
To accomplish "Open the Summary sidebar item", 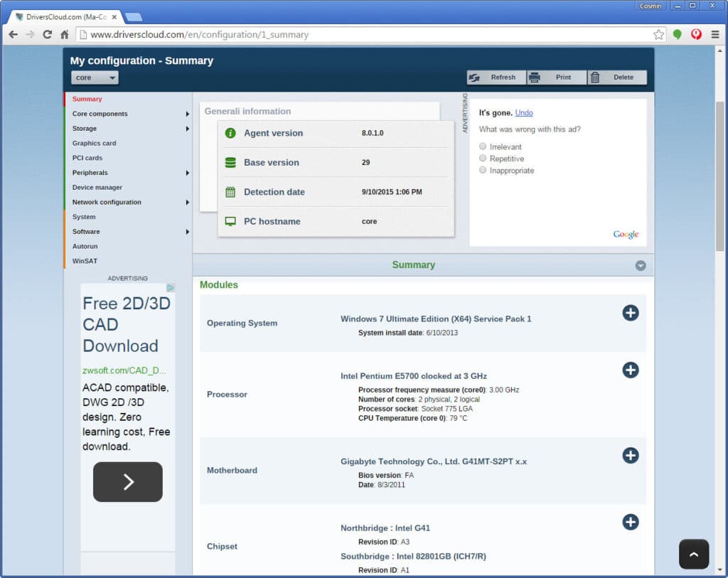I will click(87, 99).
